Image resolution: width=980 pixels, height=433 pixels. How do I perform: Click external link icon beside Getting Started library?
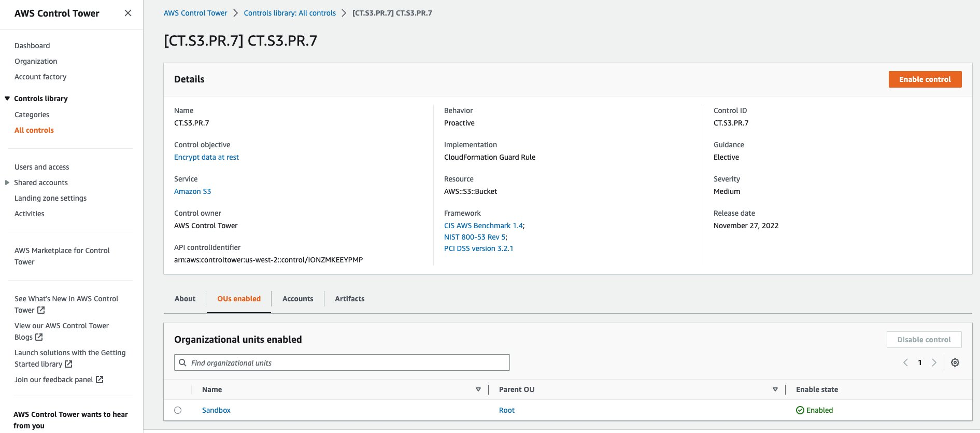point(68,364)
